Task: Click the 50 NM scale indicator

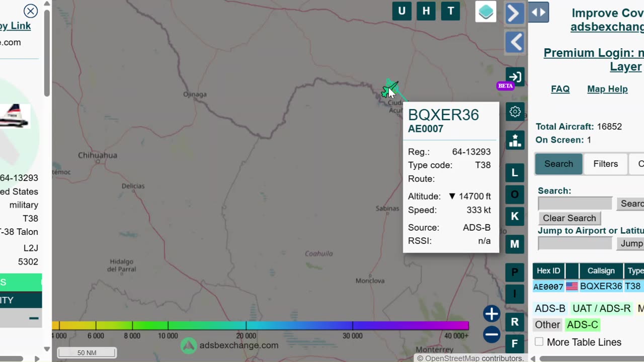Action: pyautogui.click(x=87, y=352)
